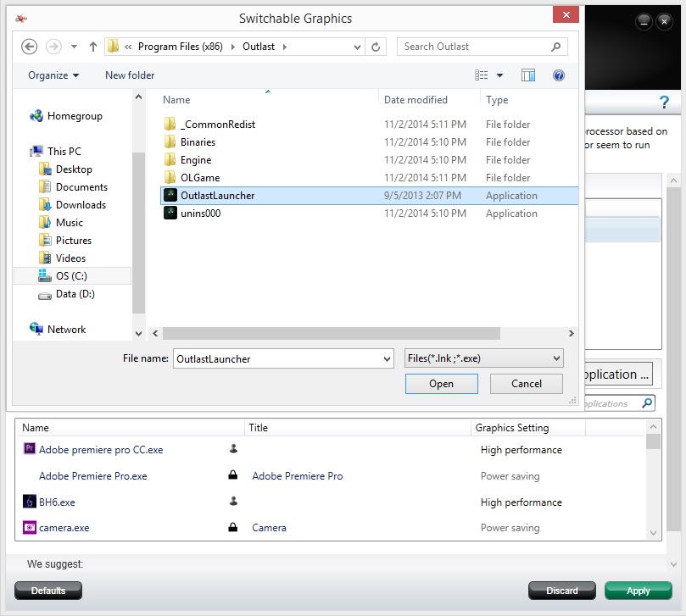Viewport: 686px width, 616px height.
Task: Click the Discard button
Action: (561, 591)
